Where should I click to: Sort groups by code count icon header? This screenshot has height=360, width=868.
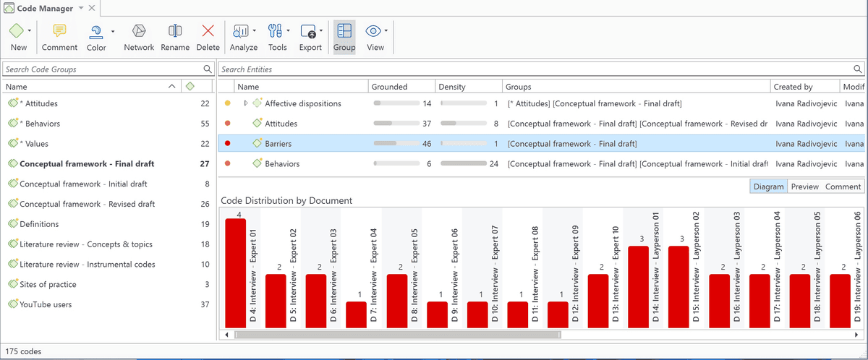190,87
